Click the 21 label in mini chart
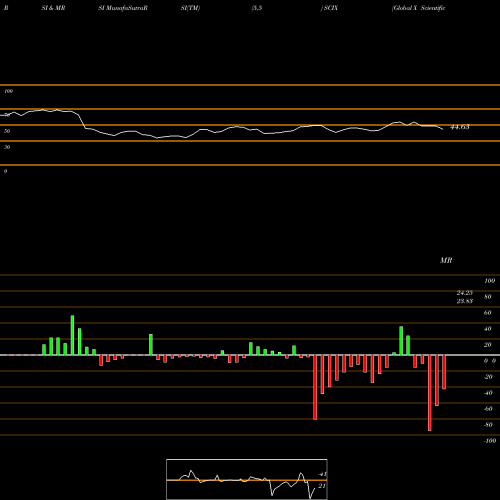This screenshot has height=500, width=500. pyautogui.click(x=322, y=486)
